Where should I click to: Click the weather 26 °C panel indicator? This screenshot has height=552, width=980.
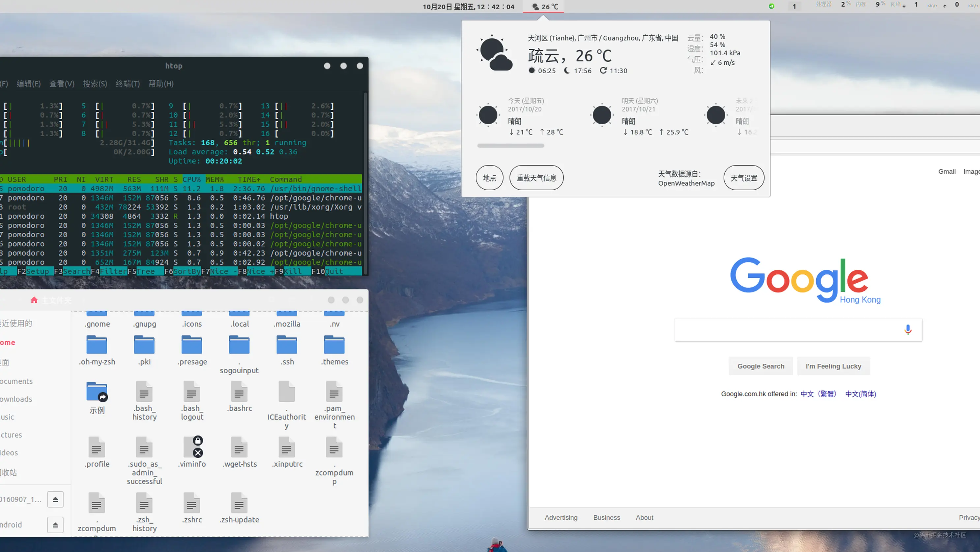click(x=544, y=7)
